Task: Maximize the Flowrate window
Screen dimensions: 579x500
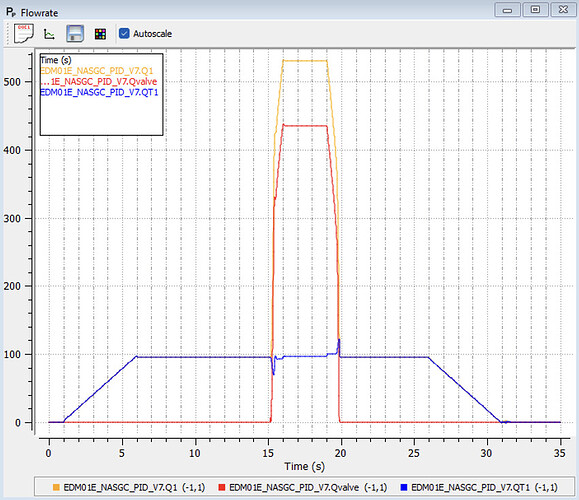Action: tap(535, 10)
